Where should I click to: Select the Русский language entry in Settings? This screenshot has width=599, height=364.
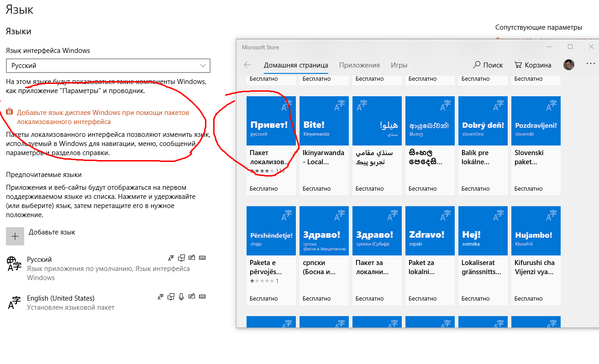click(106, 268)
